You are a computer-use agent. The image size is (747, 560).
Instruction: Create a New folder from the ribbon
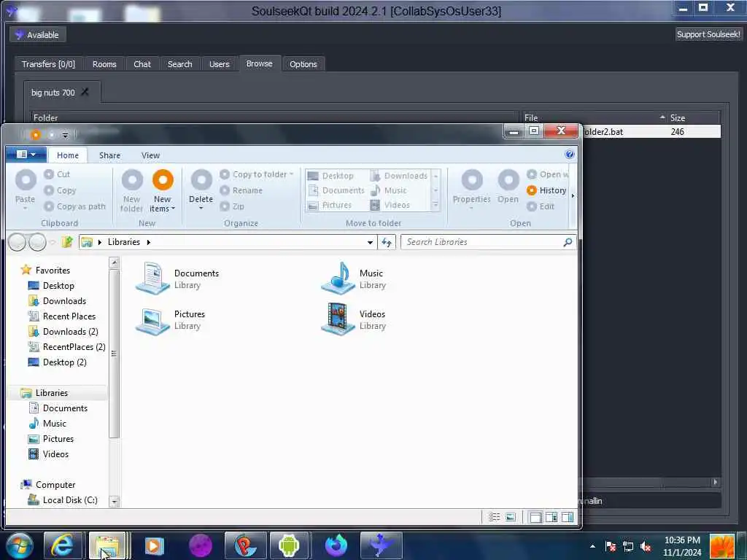pos(132,191)
